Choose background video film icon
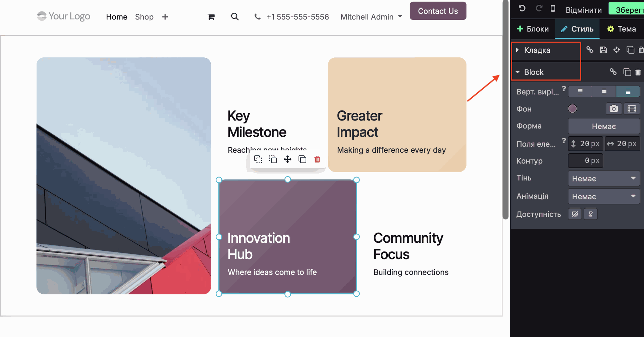This screenshot has width=644, height=337. (x=632, y=109)
